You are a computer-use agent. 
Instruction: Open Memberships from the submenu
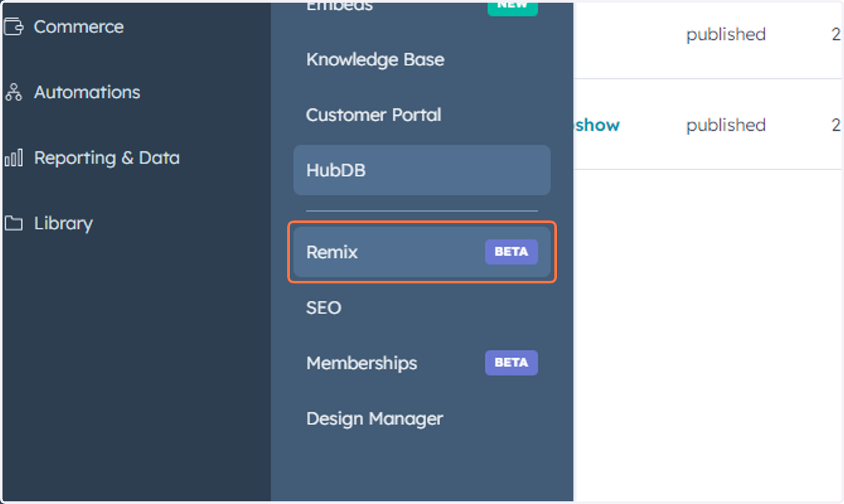point(362,363)
